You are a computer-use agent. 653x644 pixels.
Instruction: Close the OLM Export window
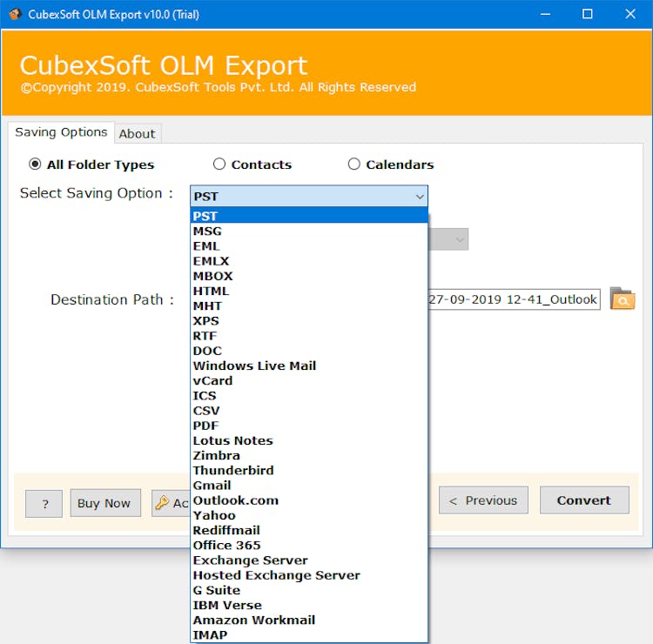point(630,14)
